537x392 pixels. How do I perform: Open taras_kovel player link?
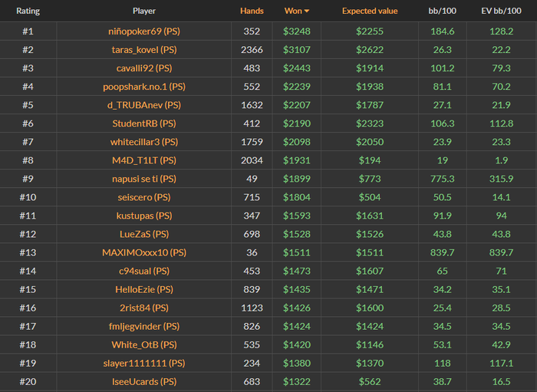coord(144,50)
